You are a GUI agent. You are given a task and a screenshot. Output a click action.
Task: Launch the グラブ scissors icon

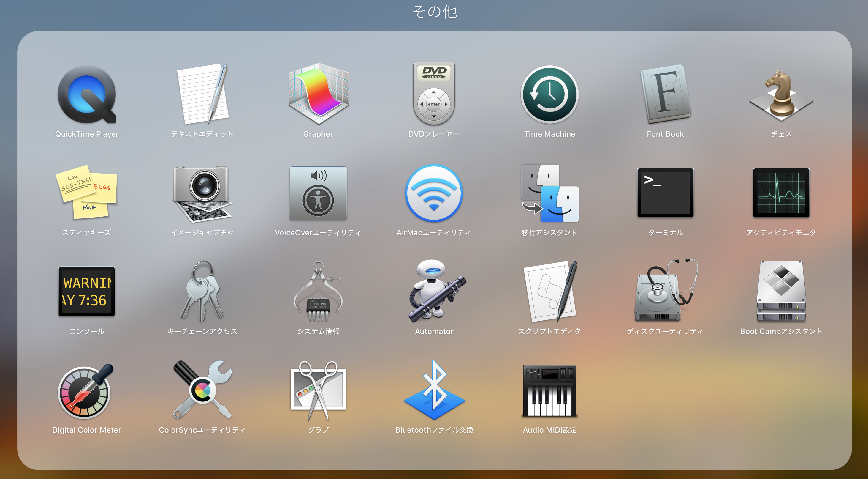click(319, 391)
